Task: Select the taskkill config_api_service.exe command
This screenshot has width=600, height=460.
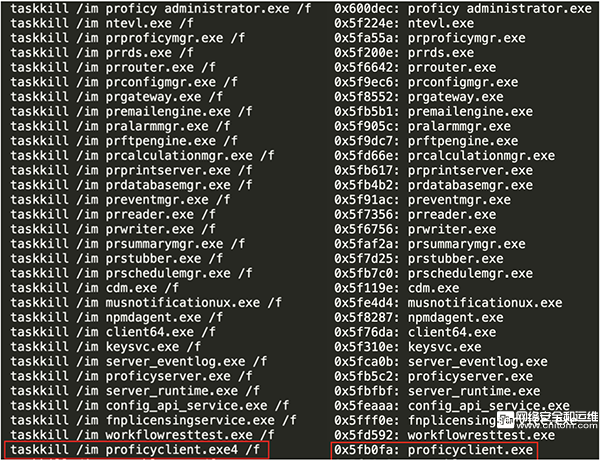Action: (x=150, y=406)
